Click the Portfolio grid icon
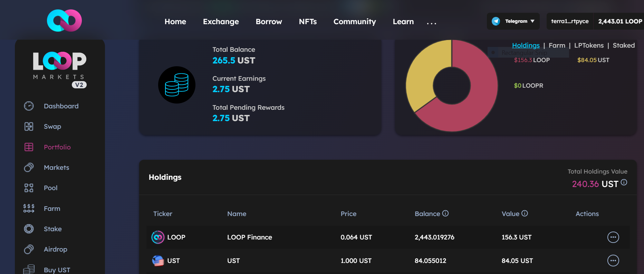Viewport: 644px width, 274px height. 29,147
